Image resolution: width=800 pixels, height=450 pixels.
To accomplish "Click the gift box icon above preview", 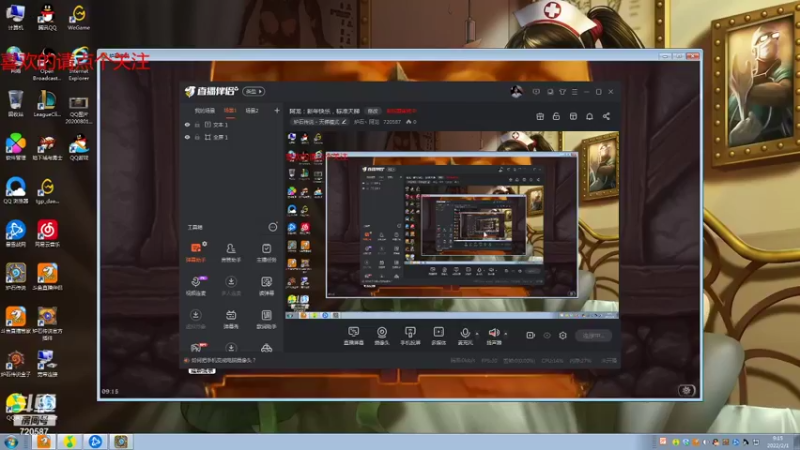I will point(540,116).
